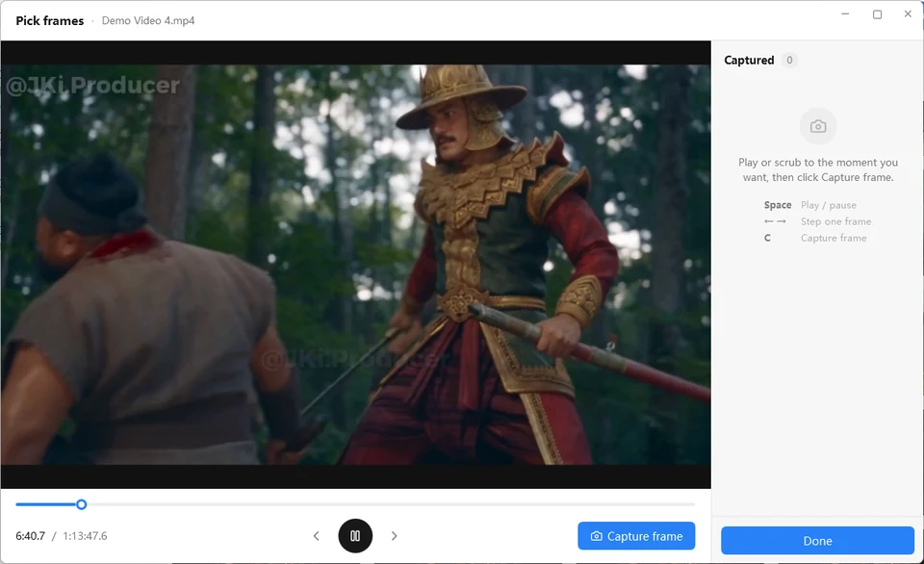Viewport: 924px width, 564px height.
Task: Step back one frame
Action: (x=317, y=536)
